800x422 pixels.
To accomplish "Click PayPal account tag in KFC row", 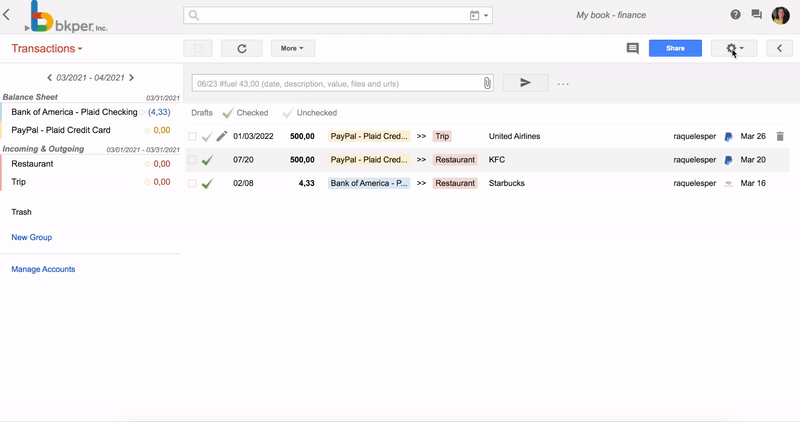I will 369,160.
